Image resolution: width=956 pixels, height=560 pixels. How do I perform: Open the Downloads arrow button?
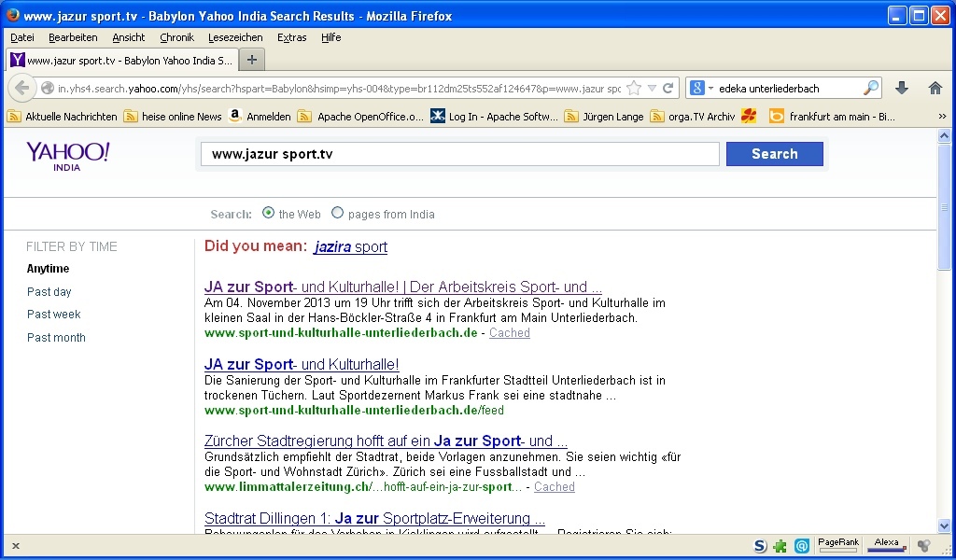coord(902,89)
